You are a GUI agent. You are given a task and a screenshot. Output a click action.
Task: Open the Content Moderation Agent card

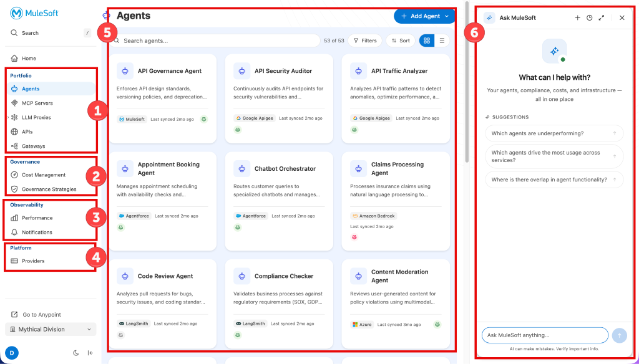[x=396, y=304]
